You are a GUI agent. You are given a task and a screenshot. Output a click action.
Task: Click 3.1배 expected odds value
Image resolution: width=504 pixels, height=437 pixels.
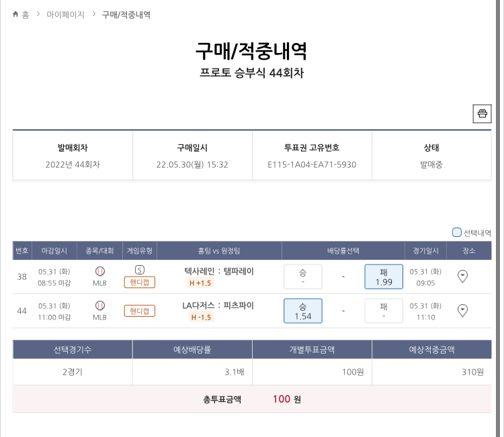235,372
